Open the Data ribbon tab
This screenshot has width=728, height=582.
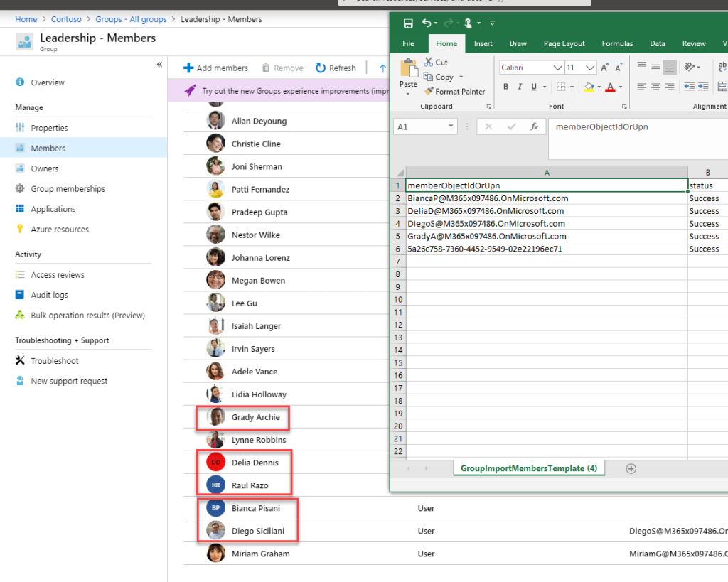pyautogui.click(x=657, y=43)
